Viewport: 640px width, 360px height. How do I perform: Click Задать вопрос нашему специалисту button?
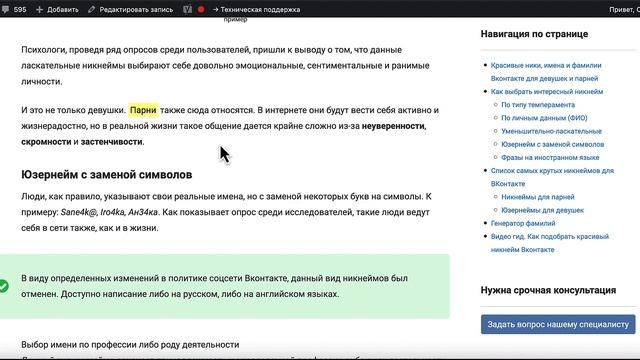tap(558, 324)
